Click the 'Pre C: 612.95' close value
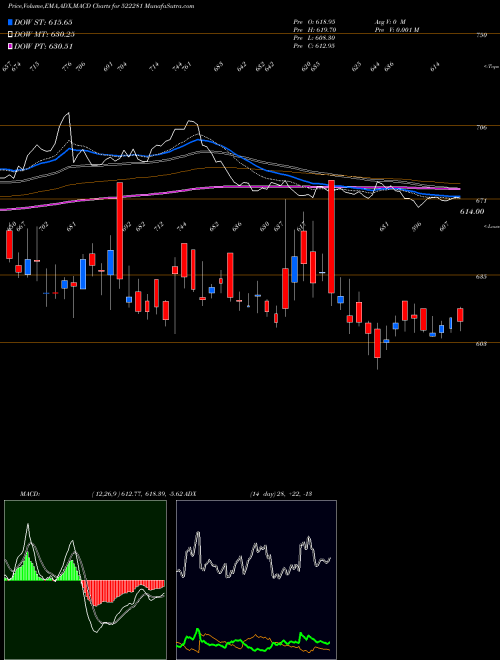This screenshot has width=500, height=660. click(x=314, y=46)
